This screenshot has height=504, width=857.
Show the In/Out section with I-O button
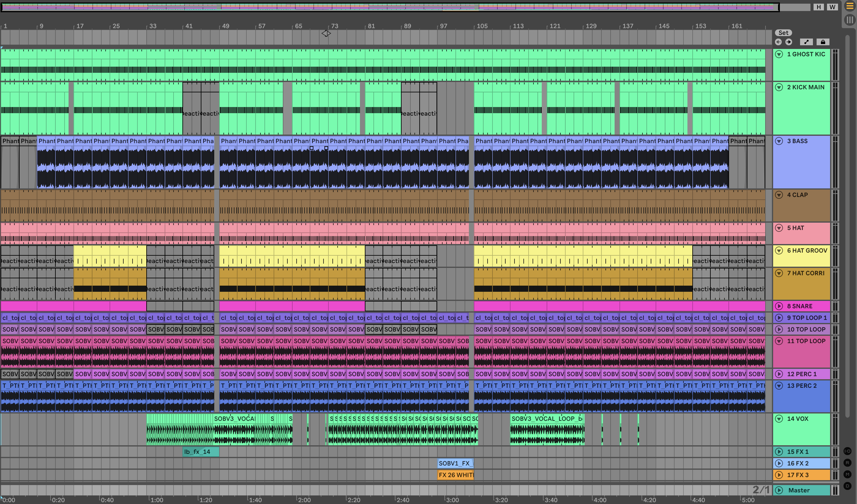pos(847,451)
